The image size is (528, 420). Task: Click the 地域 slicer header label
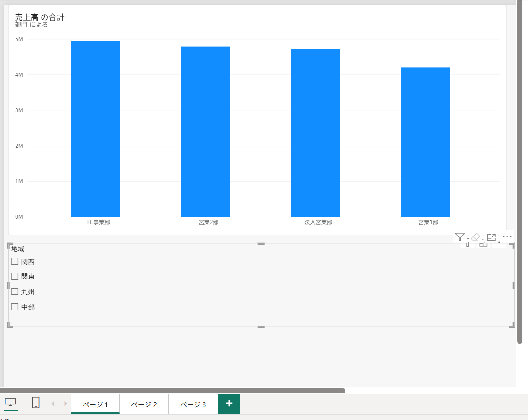[18, 249]
